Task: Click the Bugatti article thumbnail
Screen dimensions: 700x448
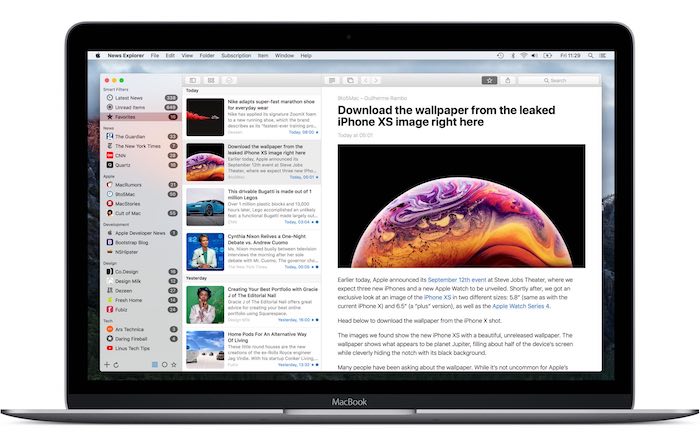Action: point(205,207)
